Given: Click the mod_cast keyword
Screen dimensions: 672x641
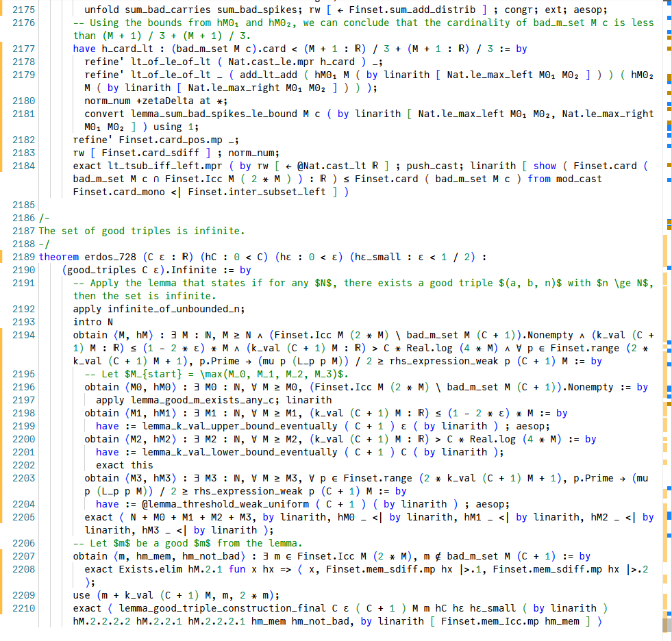Looking at the screenshot, I should pyautogui.click(x=579, y=179).
